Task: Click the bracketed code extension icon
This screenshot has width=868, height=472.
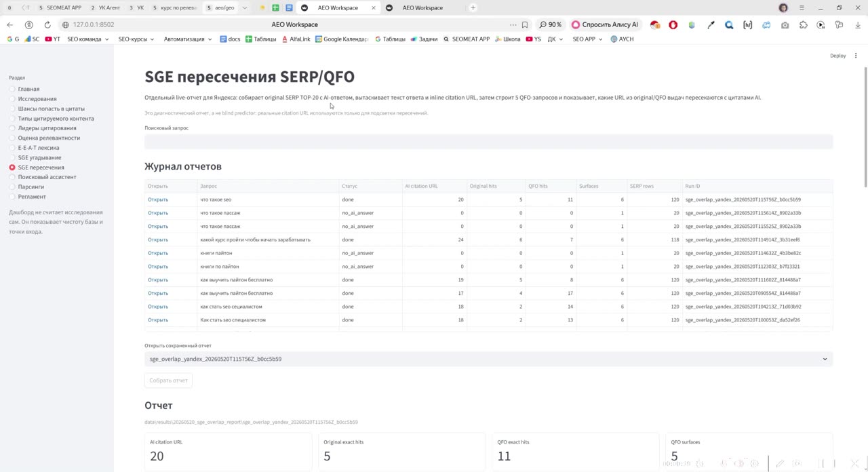Action: point(747,24)
